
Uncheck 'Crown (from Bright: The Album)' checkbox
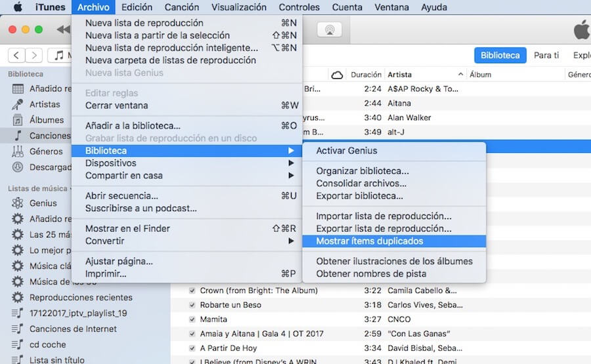[192, 291]
